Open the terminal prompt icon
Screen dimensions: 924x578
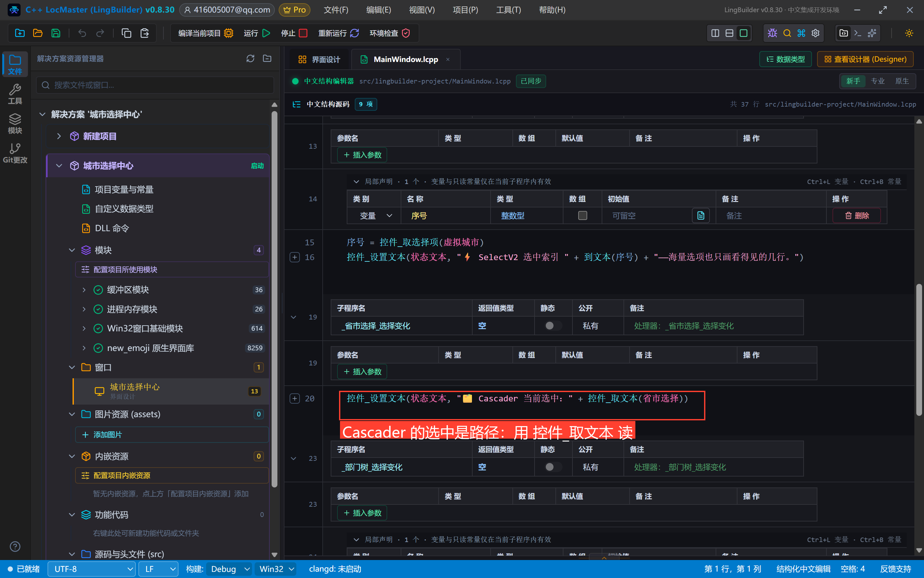point(858,33)
